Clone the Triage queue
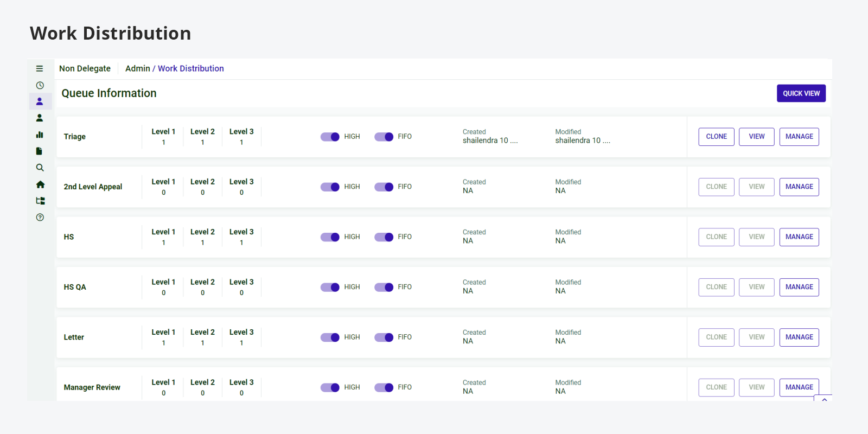 pos(717,137)
